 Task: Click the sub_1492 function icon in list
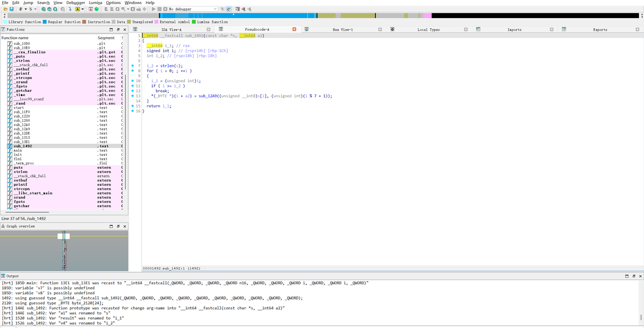(x=10, y=146)
